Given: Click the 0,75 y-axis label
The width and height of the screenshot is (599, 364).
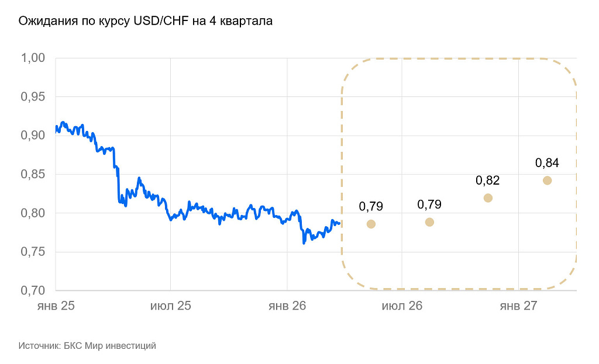Looking at the screenshot, I should point(33,252).
